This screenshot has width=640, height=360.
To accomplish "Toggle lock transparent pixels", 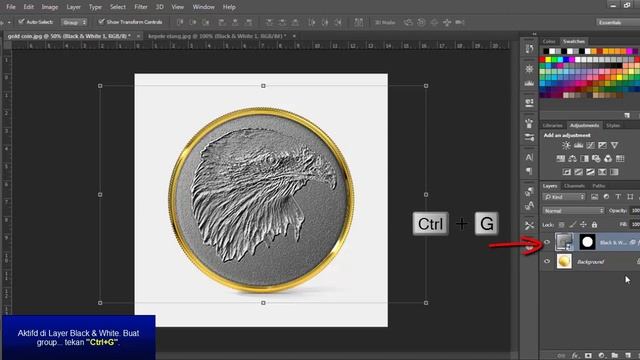I will [x=562, y=225].
